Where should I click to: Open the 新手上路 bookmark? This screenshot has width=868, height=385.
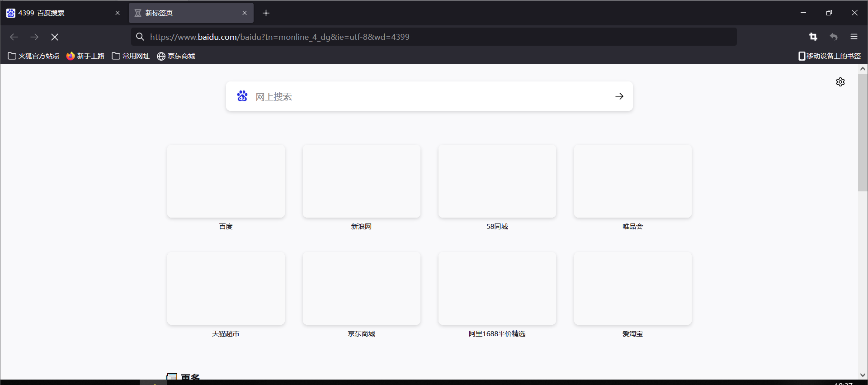point(85,56)
